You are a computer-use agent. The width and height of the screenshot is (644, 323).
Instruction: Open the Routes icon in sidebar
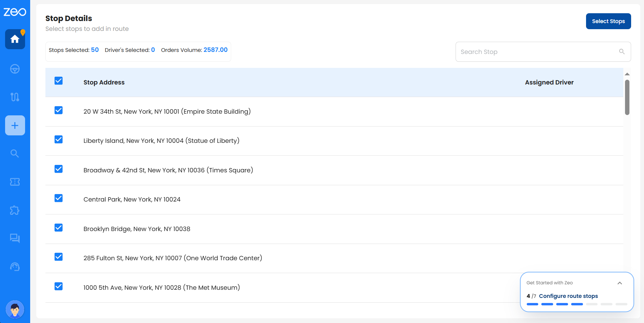[15, 97]
